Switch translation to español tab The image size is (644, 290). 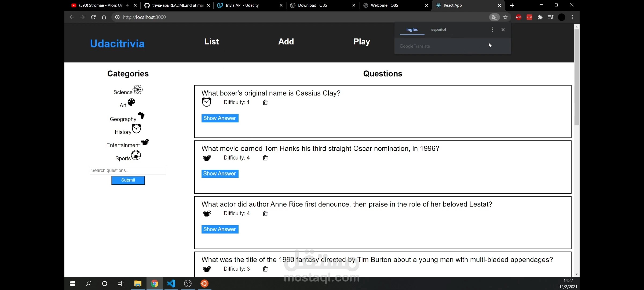[438, 30]
